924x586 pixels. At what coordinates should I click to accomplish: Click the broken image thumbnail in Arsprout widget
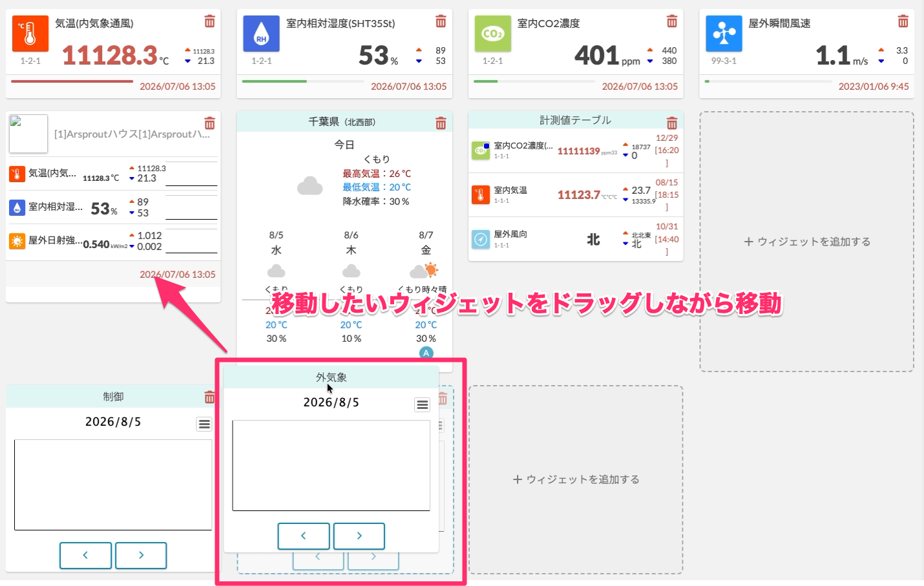(x=28, y=134)
